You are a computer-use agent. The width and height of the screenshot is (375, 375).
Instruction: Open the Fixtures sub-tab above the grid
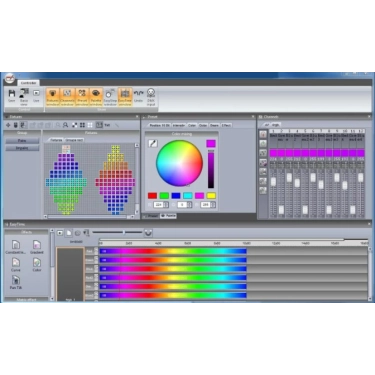[56, 140]
